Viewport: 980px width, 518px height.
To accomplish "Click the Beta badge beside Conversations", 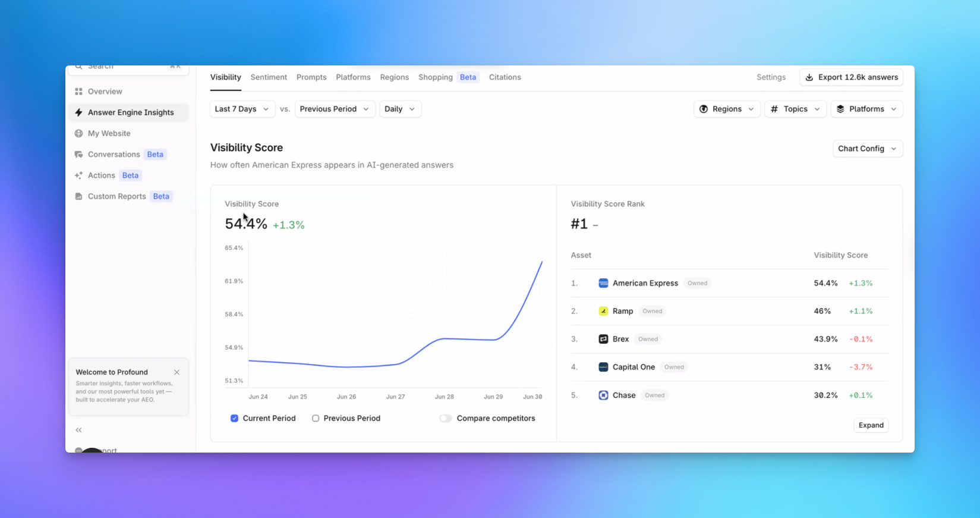I will (x=155, y=155).
